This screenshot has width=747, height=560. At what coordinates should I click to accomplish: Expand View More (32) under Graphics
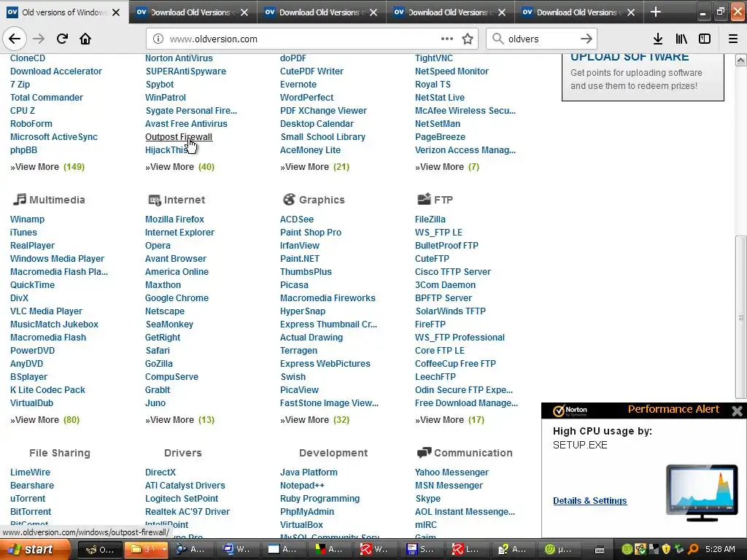[x=314, y=419]
